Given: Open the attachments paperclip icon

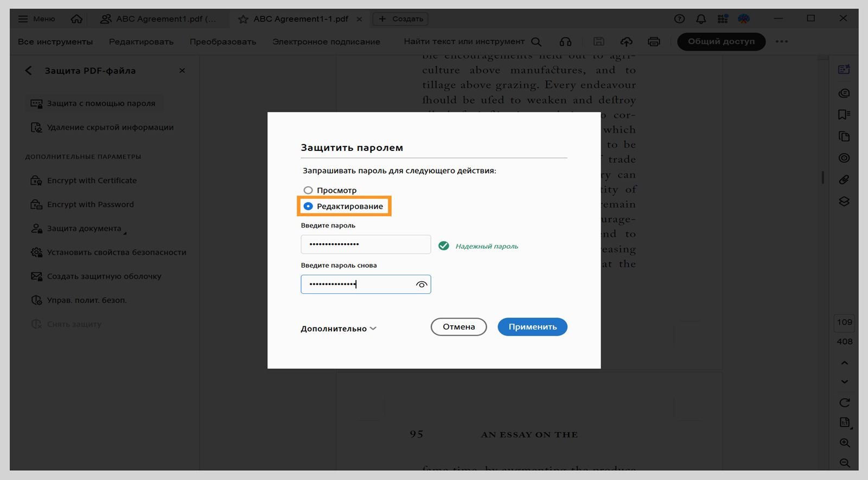Looking at the screenshot, I should pos(844,180).
